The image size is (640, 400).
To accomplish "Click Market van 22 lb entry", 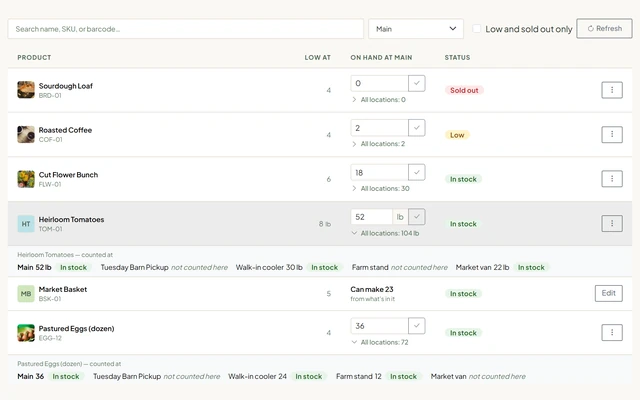I will tap(482, 267).
